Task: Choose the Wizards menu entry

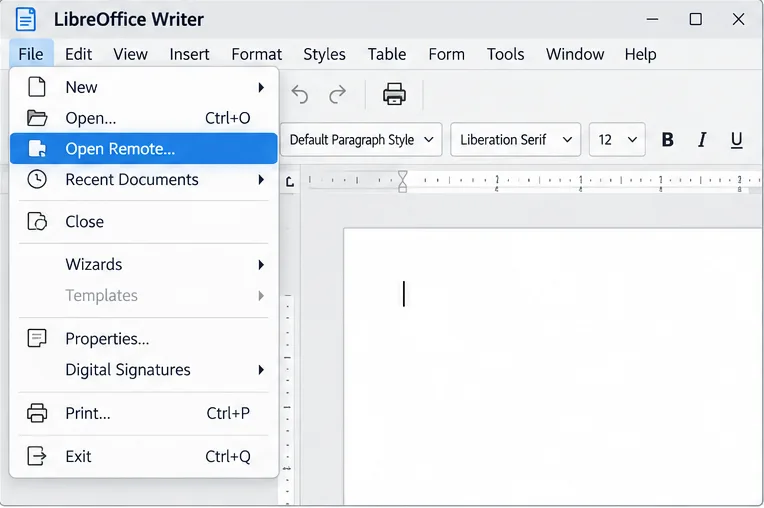Action: point(144,264)
